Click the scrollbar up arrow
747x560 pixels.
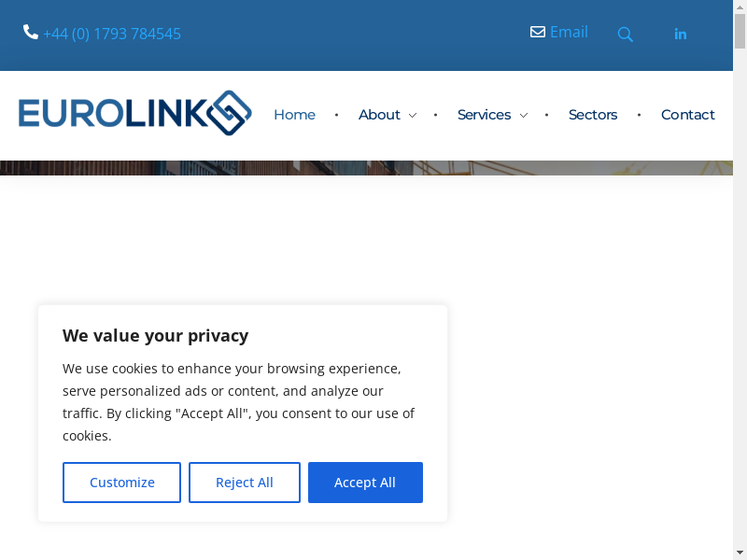(x=740, y=7)
